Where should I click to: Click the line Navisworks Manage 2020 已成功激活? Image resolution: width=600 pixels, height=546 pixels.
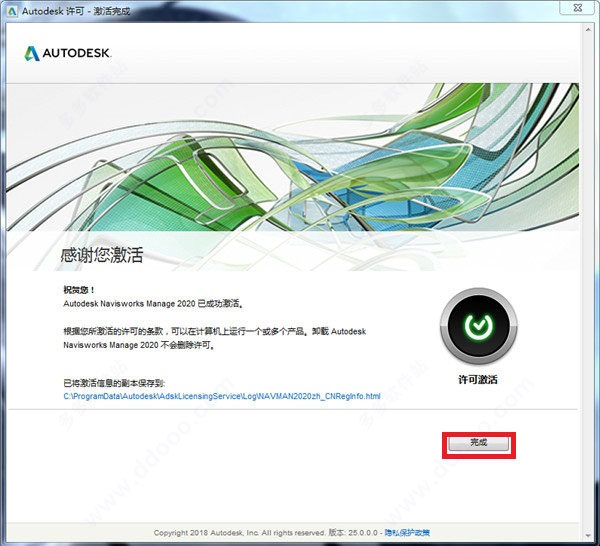pos(153,304)
